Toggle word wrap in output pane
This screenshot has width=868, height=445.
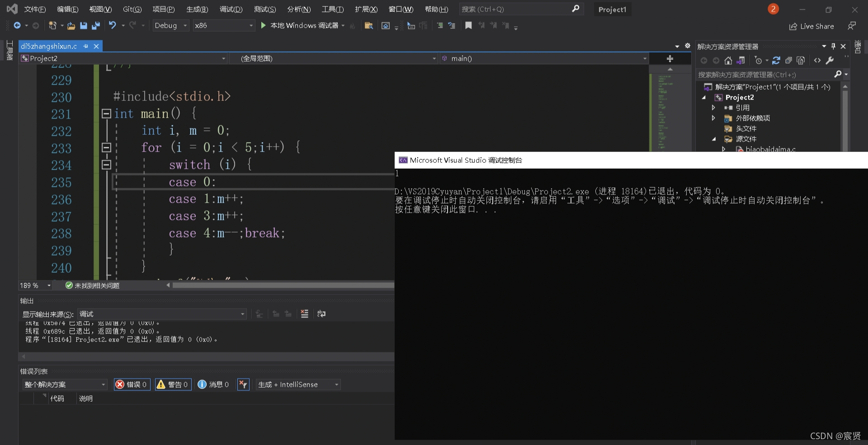point(321,314)
